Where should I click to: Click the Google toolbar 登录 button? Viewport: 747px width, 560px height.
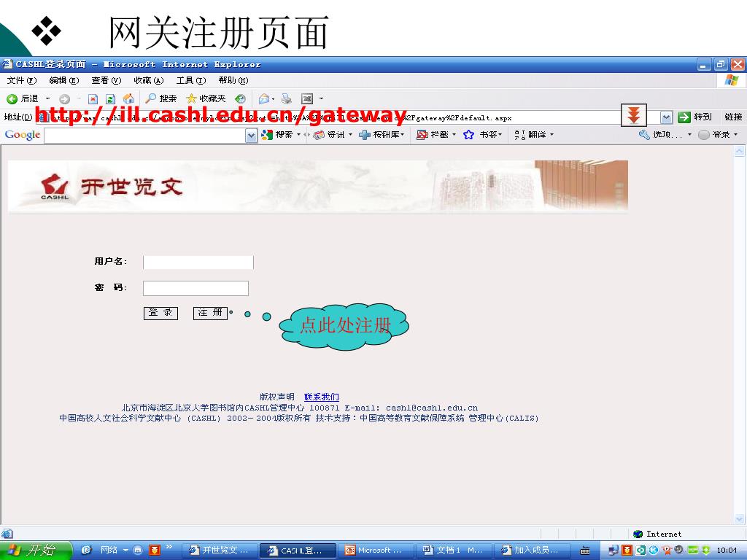pos(714,135)
